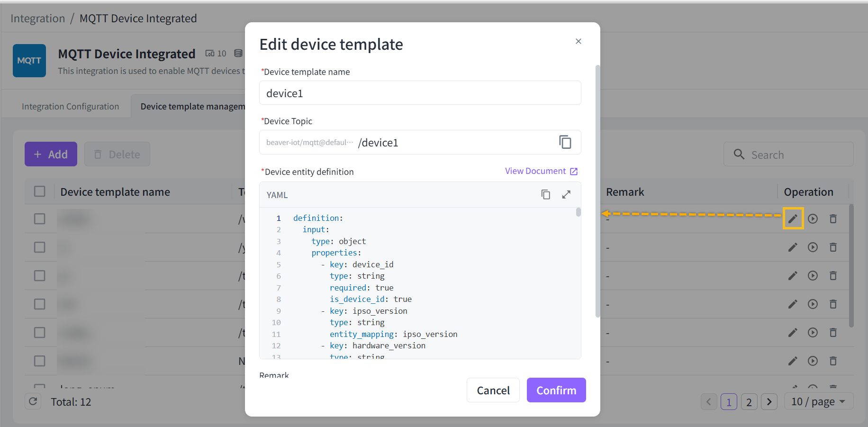Toggle the select-all header checkbox
The height and width of the screenshot is (427, 868).
tap(40, 191)
